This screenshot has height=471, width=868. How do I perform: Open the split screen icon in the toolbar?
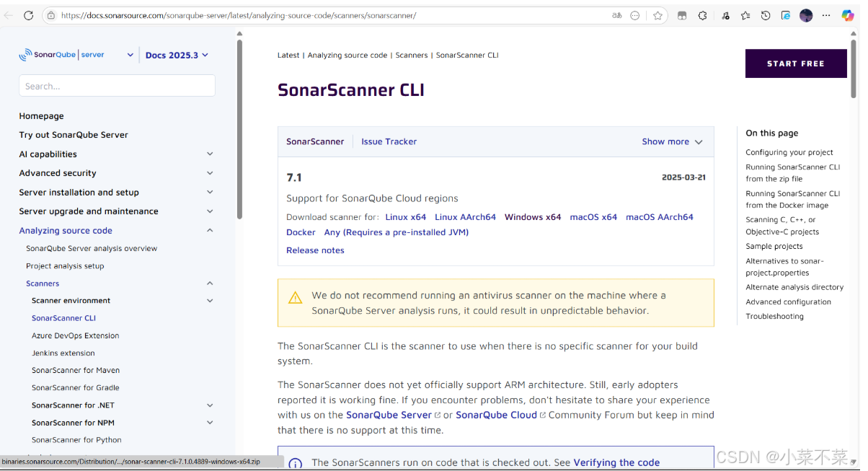(682, 15)
